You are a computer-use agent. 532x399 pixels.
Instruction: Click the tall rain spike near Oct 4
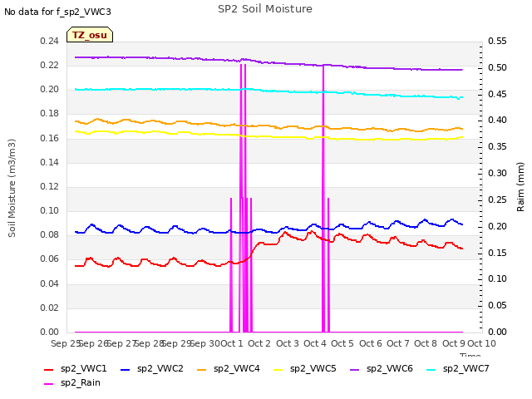coord(323,199)
